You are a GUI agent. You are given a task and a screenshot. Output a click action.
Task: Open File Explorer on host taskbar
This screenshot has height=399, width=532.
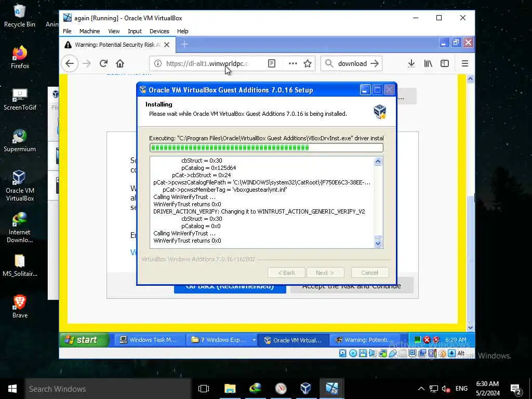230,389
